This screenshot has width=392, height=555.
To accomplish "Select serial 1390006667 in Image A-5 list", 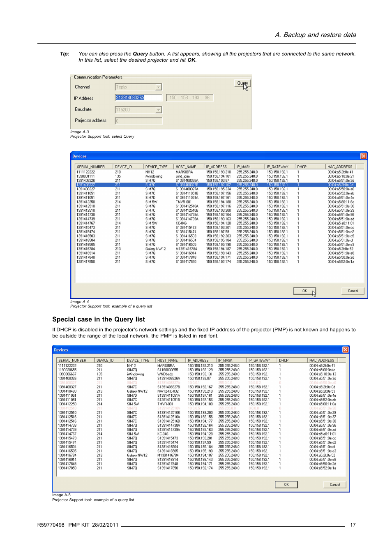I will tap(67, 374).
